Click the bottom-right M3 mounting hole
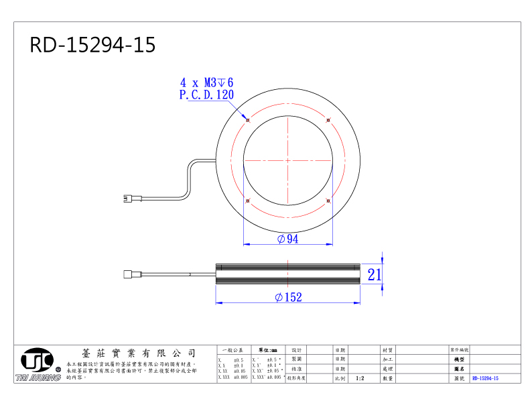Screen dimensions: 532x399 [x=328, y=200]
